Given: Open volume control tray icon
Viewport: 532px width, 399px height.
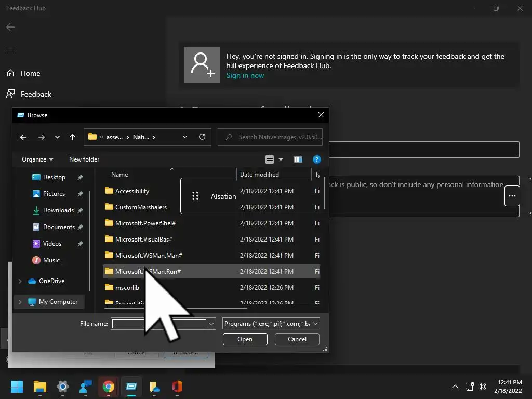Looking at the screenshot, I should [x=482, y=387].
